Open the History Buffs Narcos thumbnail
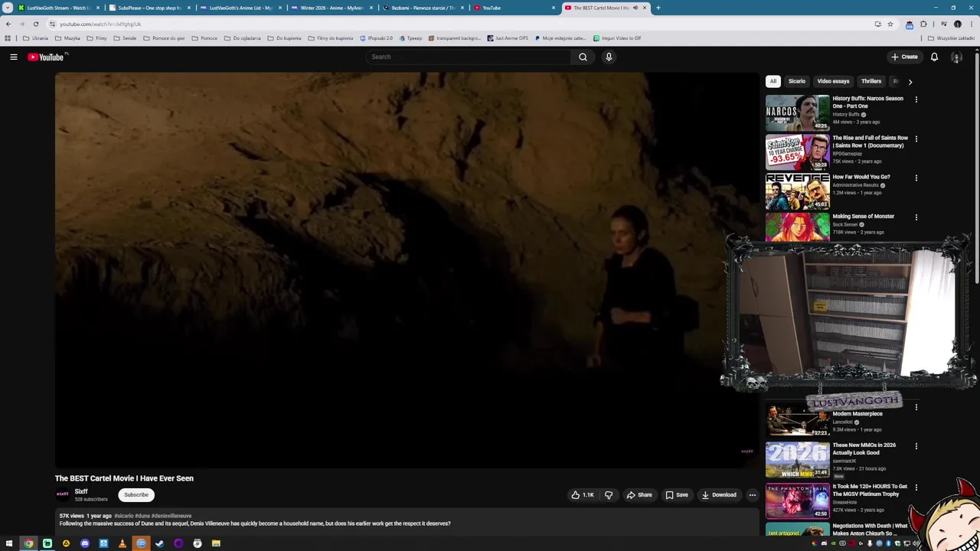 [797, 112]
